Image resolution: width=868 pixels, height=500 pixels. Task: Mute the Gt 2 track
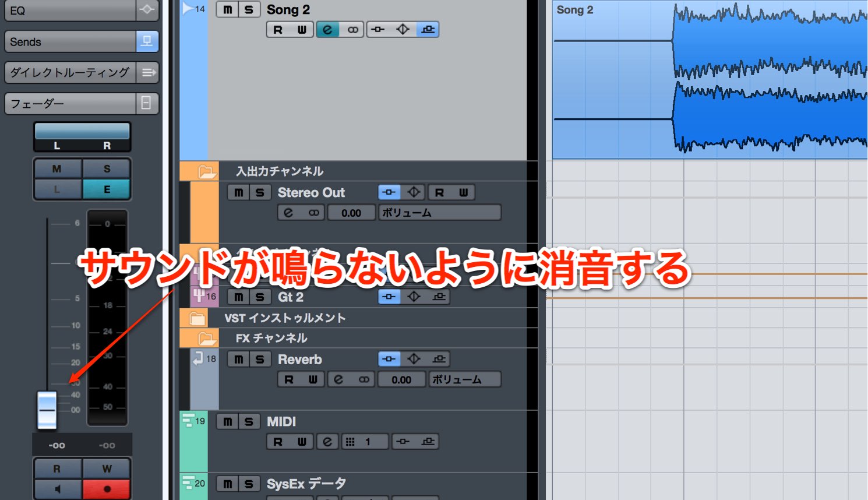pyautogui.click(x=239, y=297)
